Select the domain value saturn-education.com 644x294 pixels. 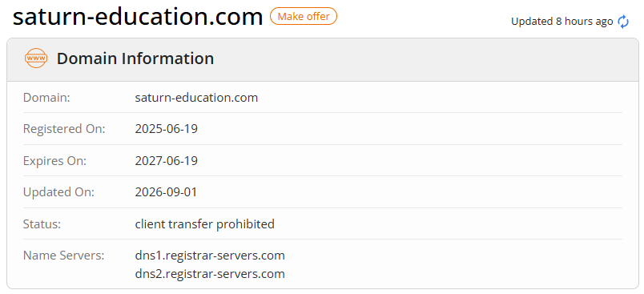pyautogui.click(x=196, y=98)
